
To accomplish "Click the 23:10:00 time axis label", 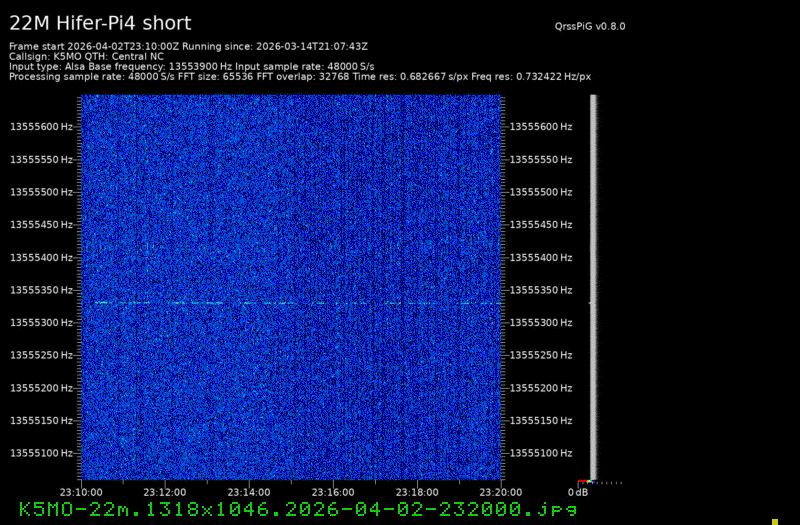I will click(x=81, y=492).
